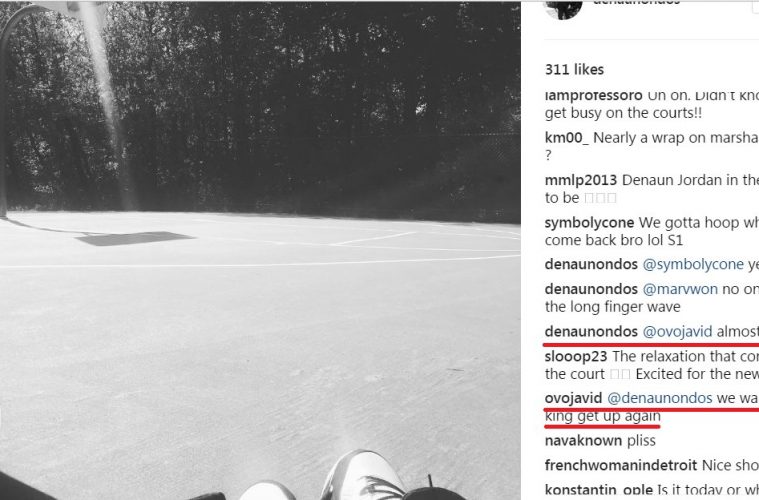Screen dimensions: 759x500
Task: Visit frenchwomanindetroit's profile
Action: 621,465
